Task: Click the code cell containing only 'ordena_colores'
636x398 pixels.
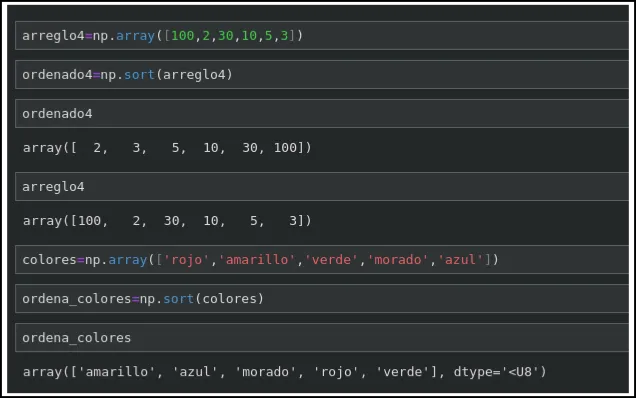Action: point(322,338)
